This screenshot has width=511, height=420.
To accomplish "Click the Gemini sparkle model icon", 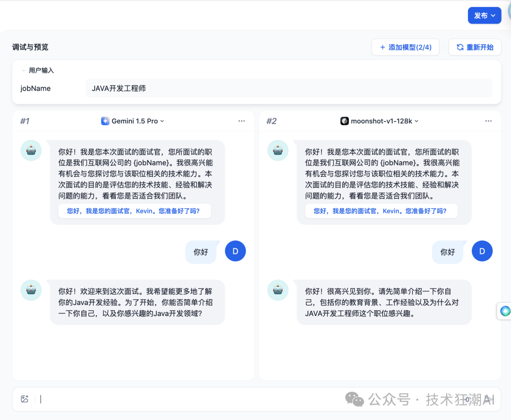I will coord(105,121).
